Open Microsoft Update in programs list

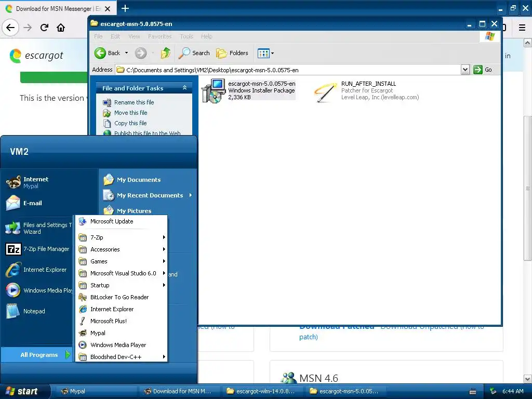tap(121, 221)
